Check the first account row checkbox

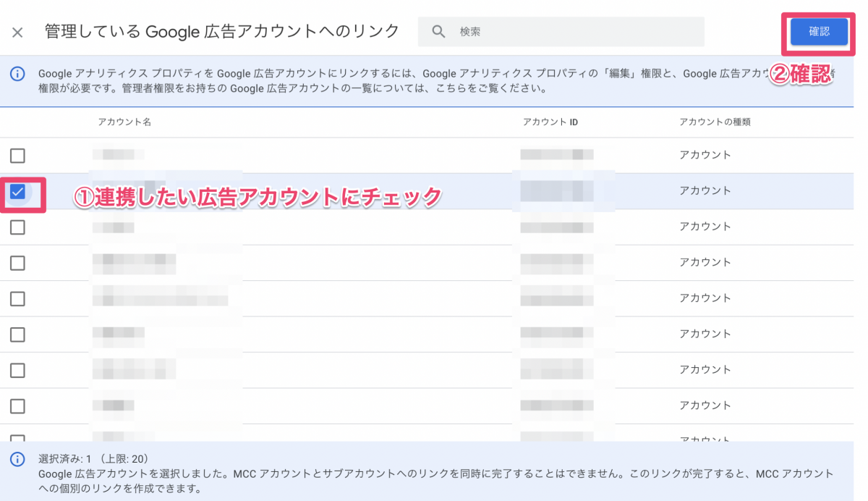tap(17, 156)
